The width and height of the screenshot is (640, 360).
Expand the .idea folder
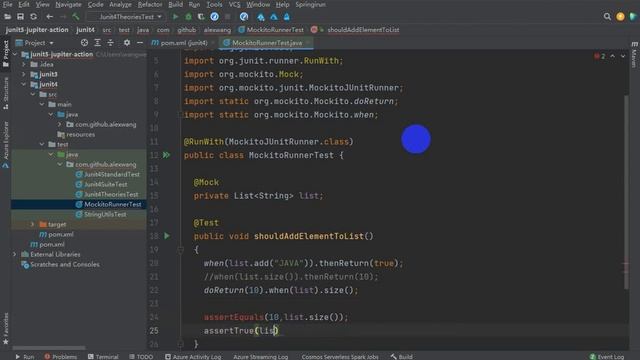tap(24, 64)
